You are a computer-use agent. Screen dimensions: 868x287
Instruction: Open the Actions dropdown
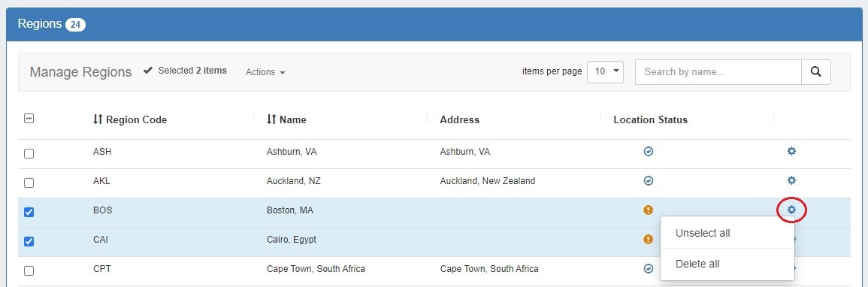(266, 72)
